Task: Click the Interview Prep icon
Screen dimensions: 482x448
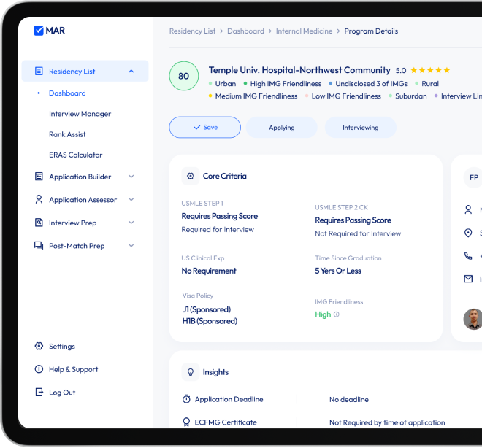Action: tap(39, 223)
